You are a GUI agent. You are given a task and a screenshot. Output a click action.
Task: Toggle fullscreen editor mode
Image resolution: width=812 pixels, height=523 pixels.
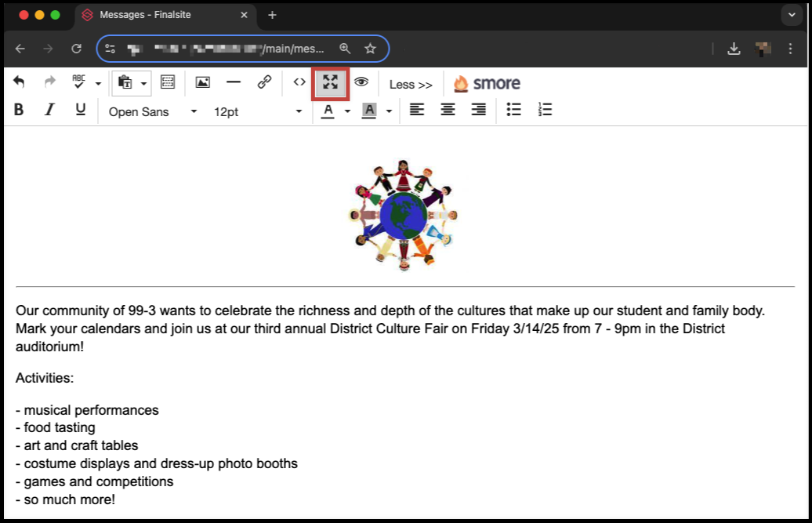point(330,83)
